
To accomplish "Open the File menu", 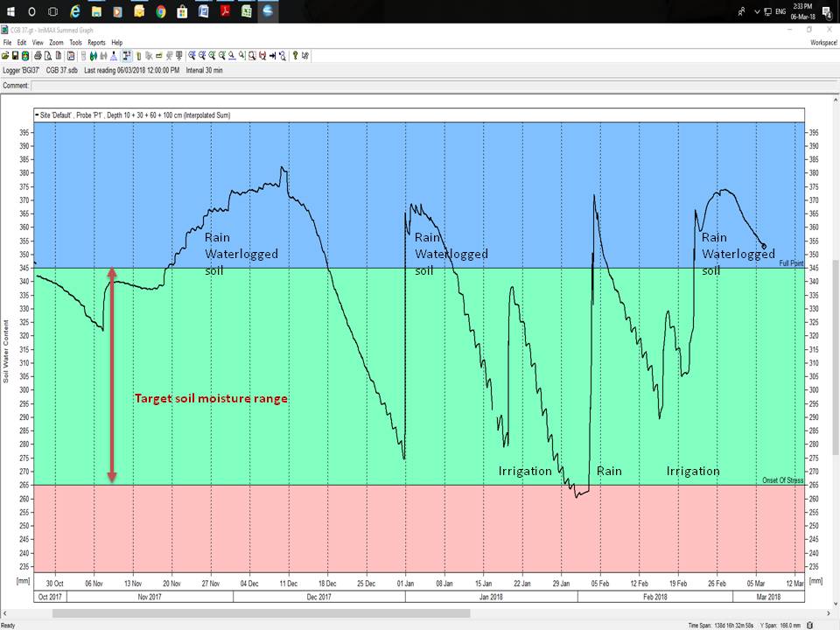I will pos(7,42).
